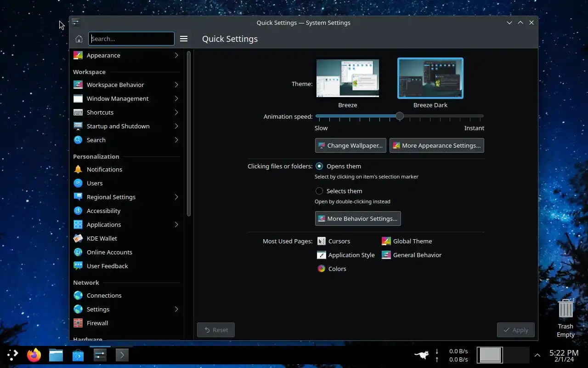The height and width of the screenshot is (368, 588).
Task: Expand Window Management chevron
Action: pyautogui.click(x=176, y=98)
